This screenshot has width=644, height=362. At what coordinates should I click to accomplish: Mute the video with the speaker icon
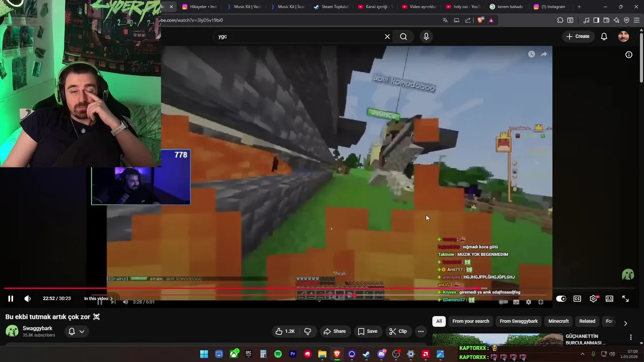point(28,299)
